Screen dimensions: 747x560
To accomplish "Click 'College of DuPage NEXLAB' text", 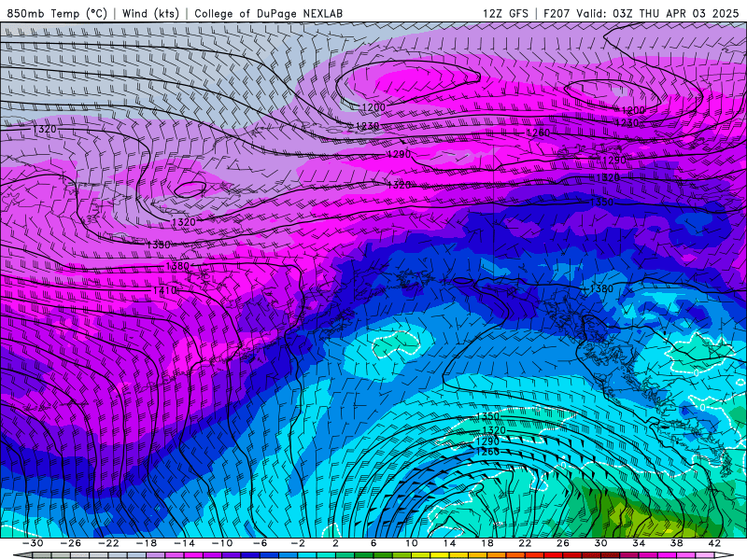I will click(x=268, y=13).
